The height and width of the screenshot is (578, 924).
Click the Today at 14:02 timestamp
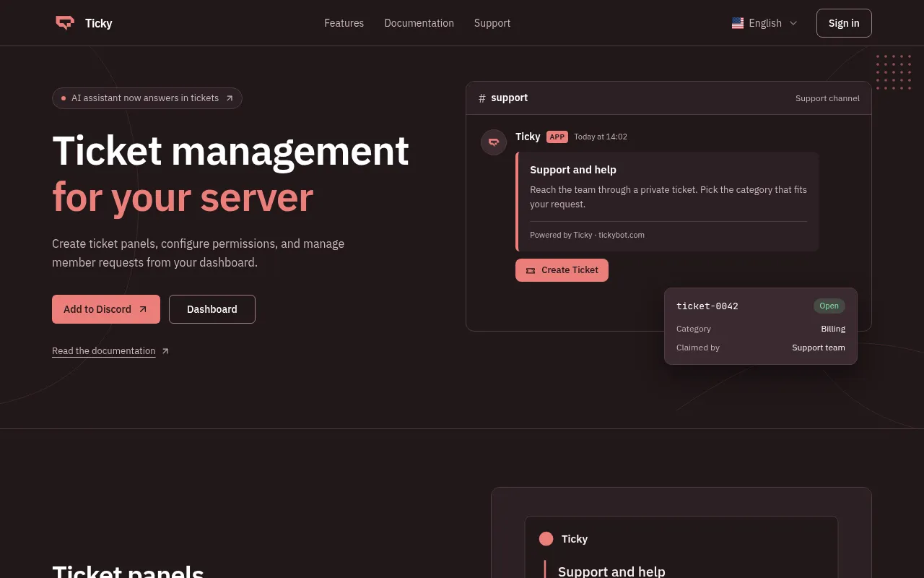pyautogui.click(x=601, y=137)
